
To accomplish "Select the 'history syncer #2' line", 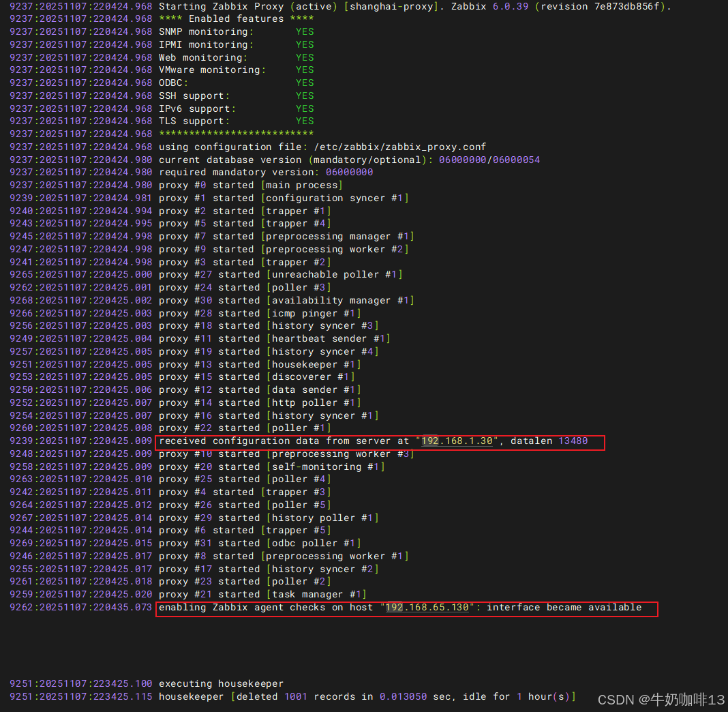I will tap(194, 569).
